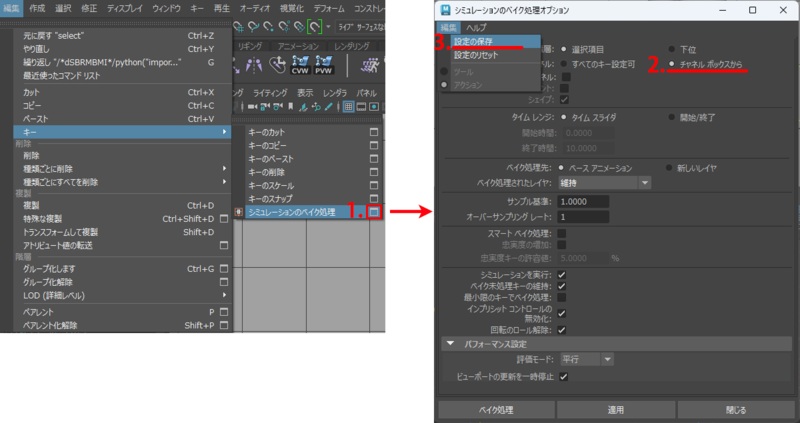The image size is (800, 423).
Task: Open the ベイク処理されたレイヤ dropdown
Action: [604, 182]
